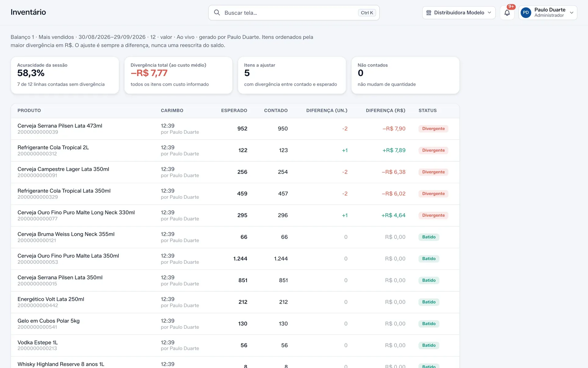Click Batido badge in Vodka Estepe row

pos(429,346)
